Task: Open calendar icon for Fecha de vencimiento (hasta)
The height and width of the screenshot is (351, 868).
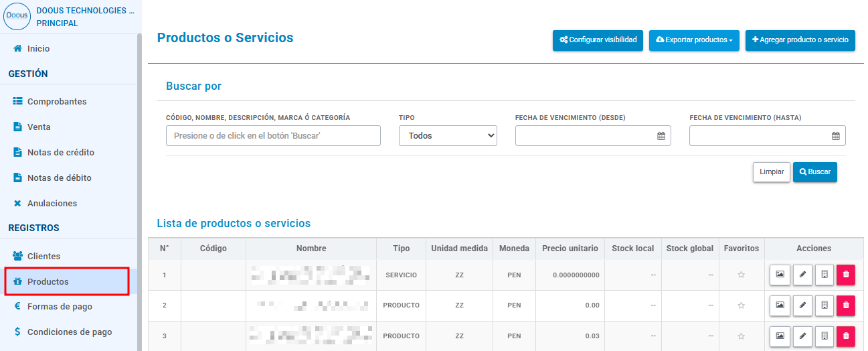Action: [x=836, y=136]
